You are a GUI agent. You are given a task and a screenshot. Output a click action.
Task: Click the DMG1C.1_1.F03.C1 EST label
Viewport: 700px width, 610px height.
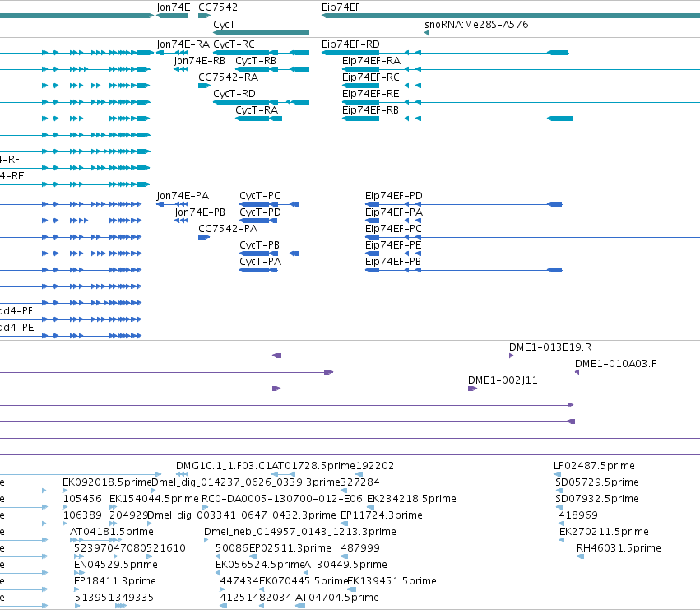[224, 466]
